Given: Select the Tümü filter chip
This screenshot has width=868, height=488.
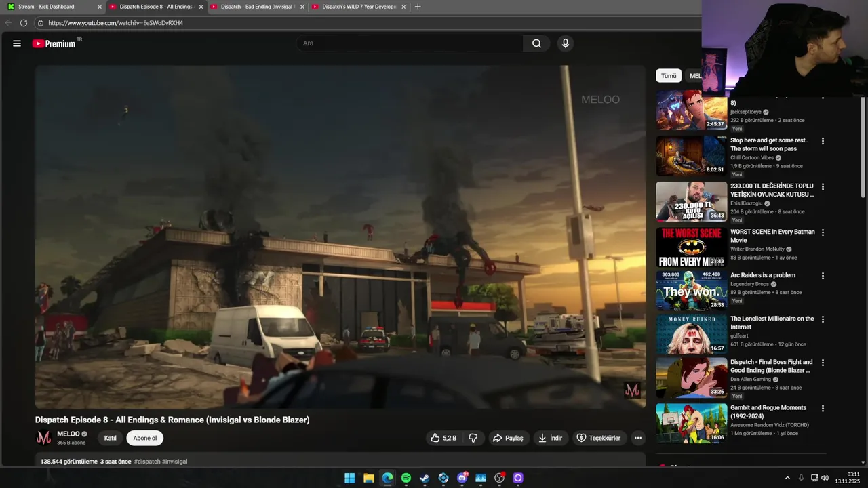Looking at the screenshot, I should pos(669,76).
